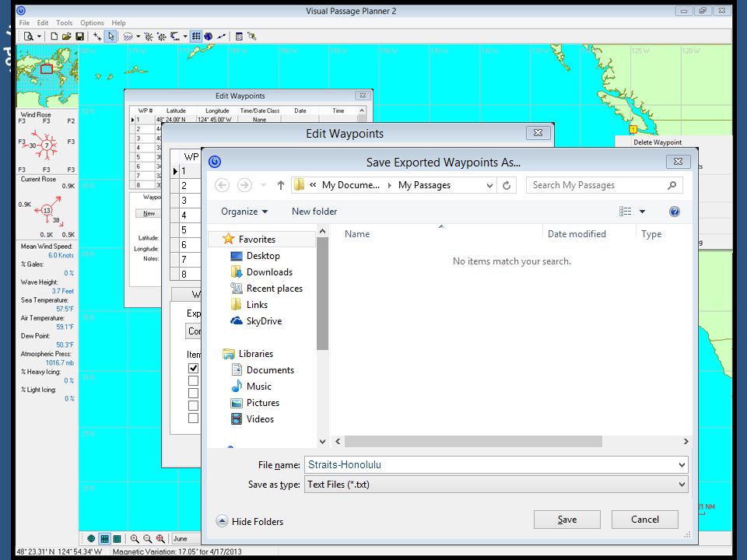Click the passage report icon
Viewport: 747px width, 560px height.
239,37
